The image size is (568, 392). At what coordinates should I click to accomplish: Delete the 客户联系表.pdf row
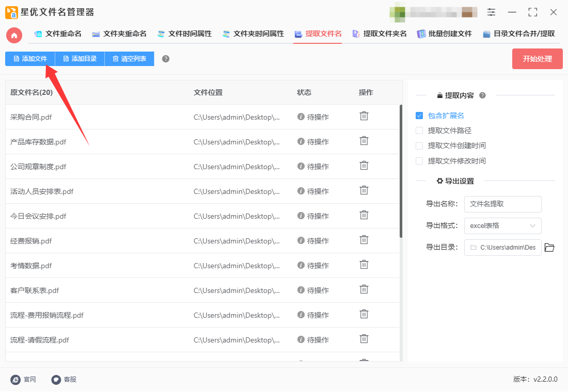click(364, 289)
